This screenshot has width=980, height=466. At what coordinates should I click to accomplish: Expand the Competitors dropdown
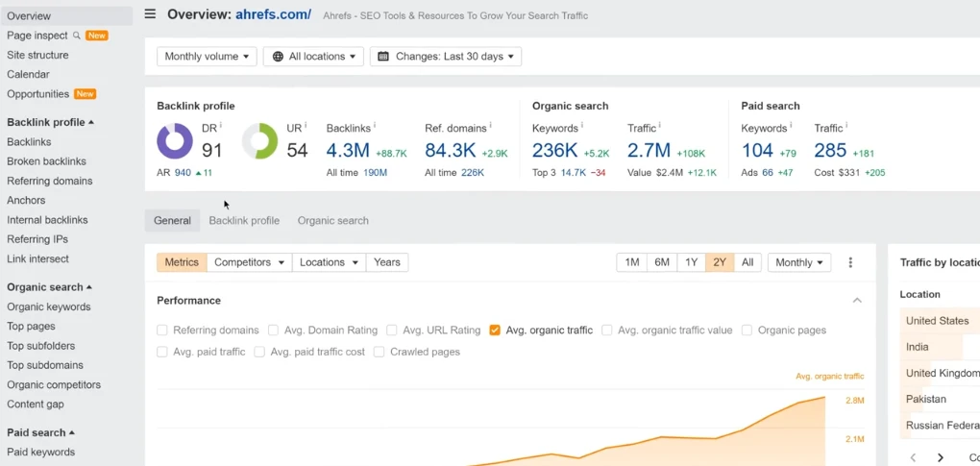click(x=250, y=262)
